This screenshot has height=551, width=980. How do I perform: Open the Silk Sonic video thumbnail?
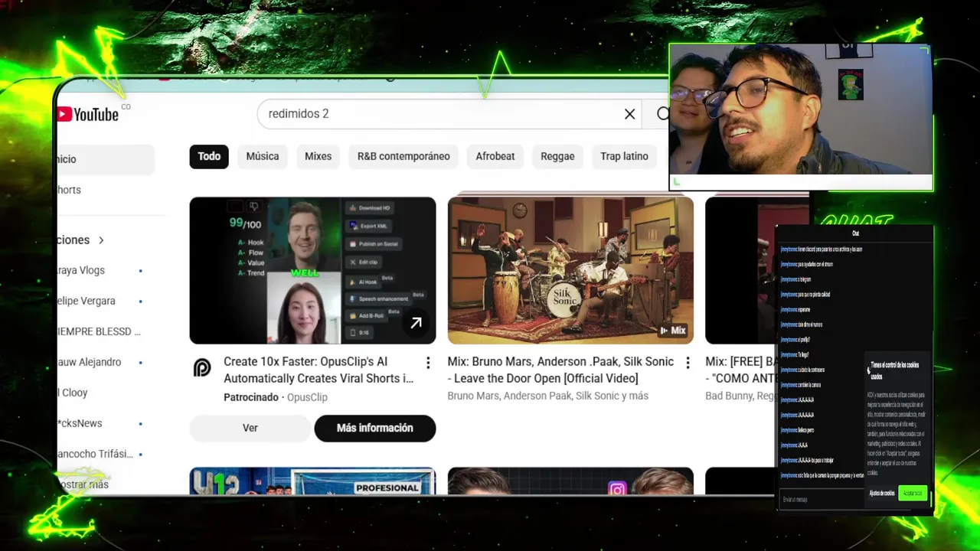pos(570,270)
